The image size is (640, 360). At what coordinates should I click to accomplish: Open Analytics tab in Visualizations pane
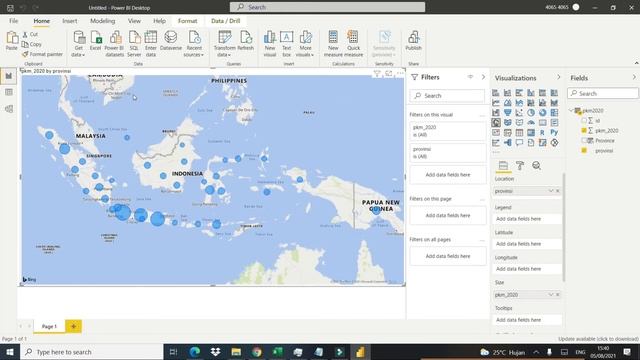pos(536,165)
